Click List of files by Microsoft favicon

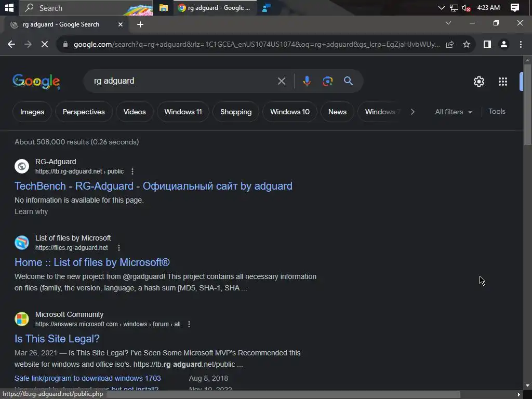[x=22, y=243]
